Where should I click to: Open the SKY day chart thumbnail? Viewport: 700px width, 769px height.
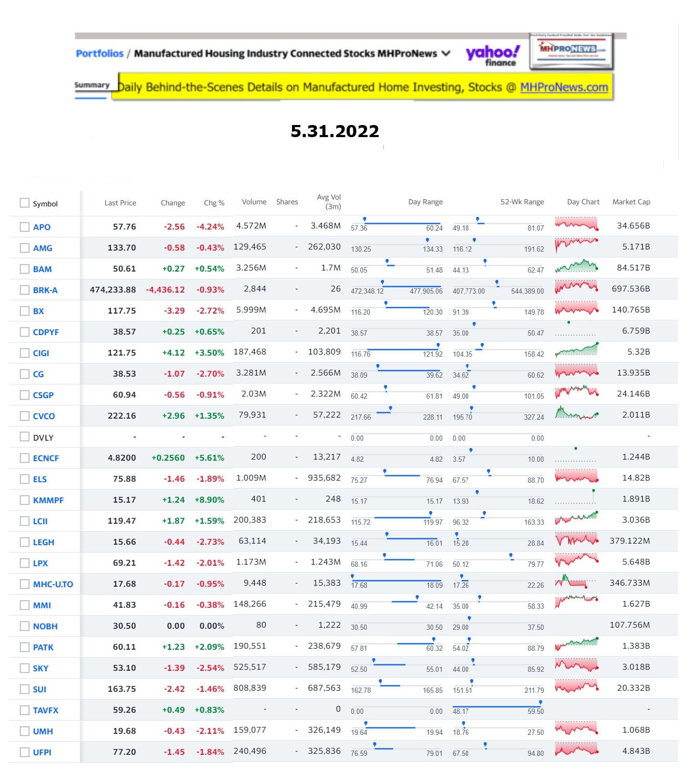click(x=577, y=666)
